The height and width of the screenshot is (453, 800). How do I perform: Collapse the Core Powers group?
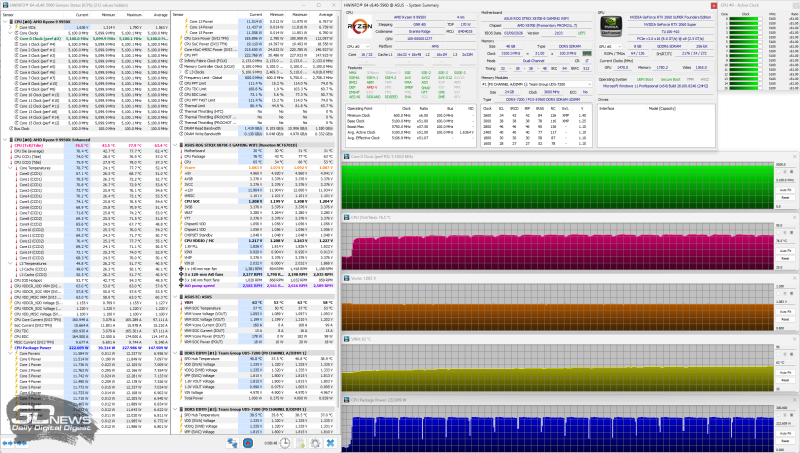[11, 353]
